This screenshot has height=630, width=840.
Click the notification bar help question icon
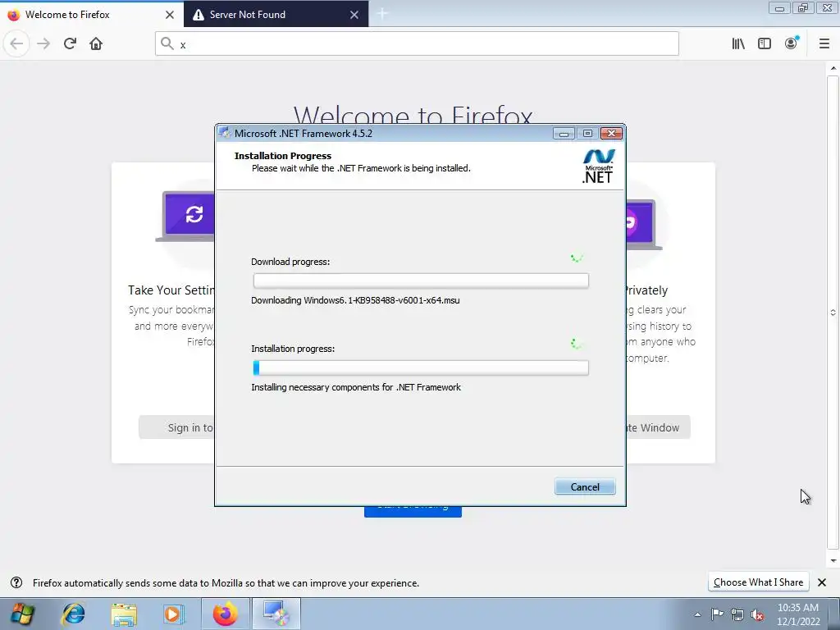(16, 582)
